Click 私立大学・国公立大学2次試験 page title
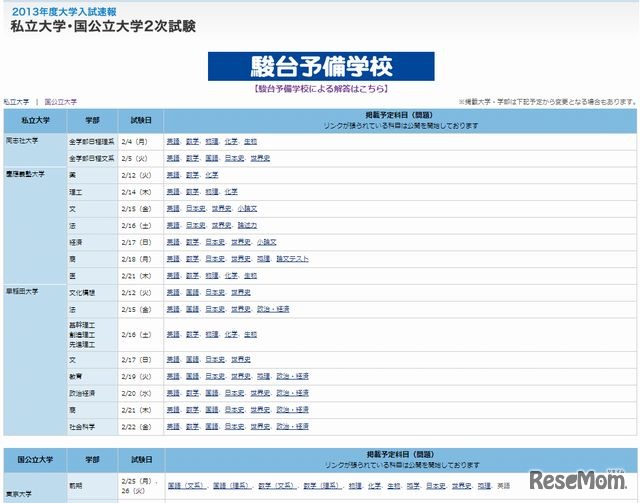Viewport: 640px width, 503px height. click(x=103, y=27)
